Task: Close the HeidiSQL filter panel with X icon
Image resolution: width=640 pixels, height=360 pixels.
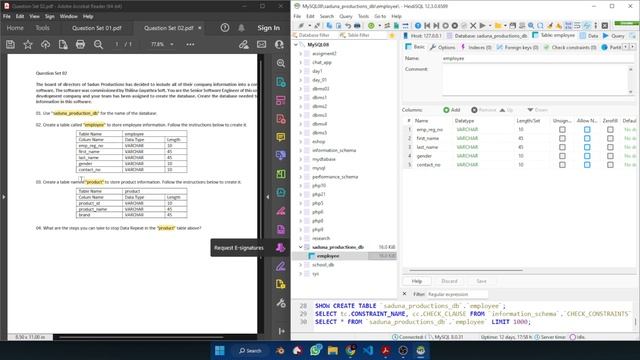Action: coord(404,293)
